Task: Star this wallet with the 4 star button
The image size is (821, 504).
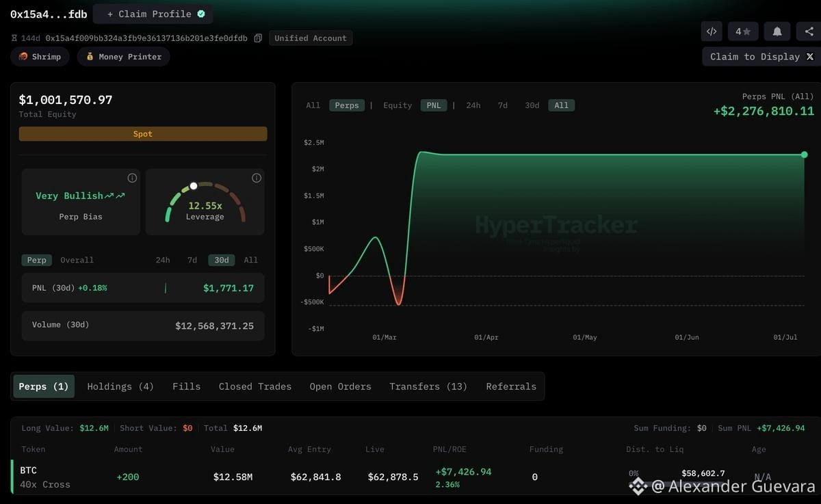Action: coord(744,31)
